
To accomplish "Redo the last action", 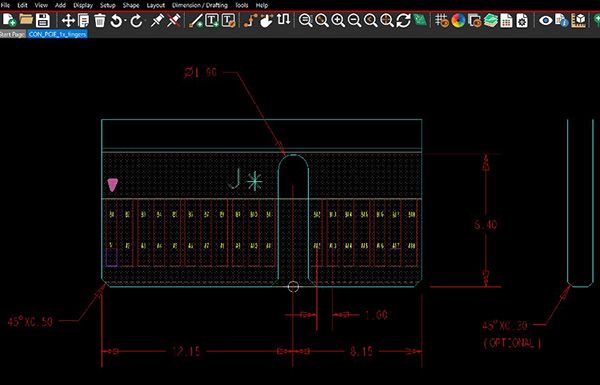I will pyautogui.click(x=135, y=20).
